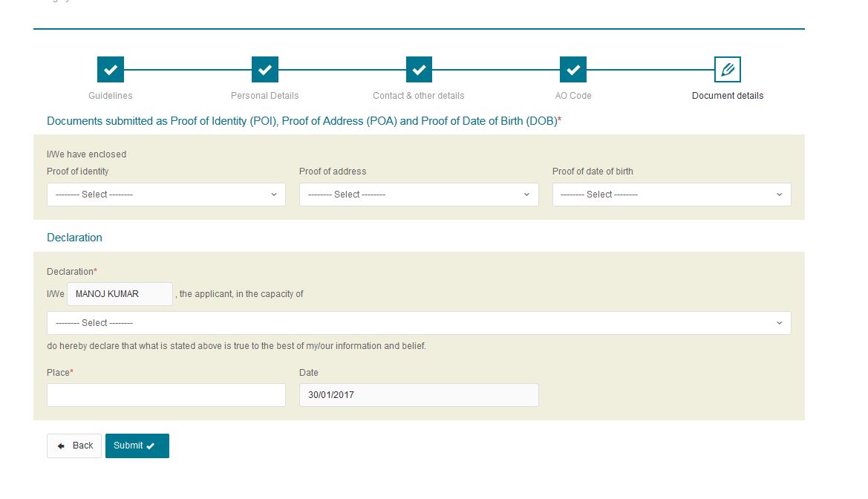This screenshot has width=868, height=499.
Task: Switch to the AO Code step label
Action: (x=573, y=96)
